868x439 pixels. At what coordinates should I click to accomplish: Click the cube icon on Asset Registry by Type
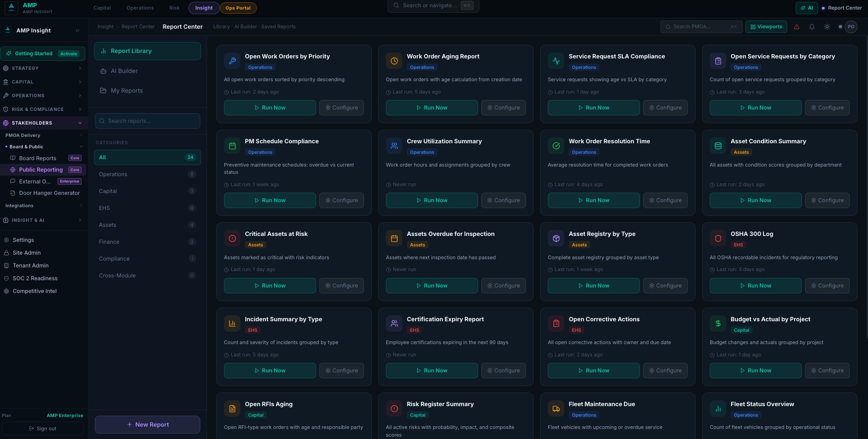556,238
